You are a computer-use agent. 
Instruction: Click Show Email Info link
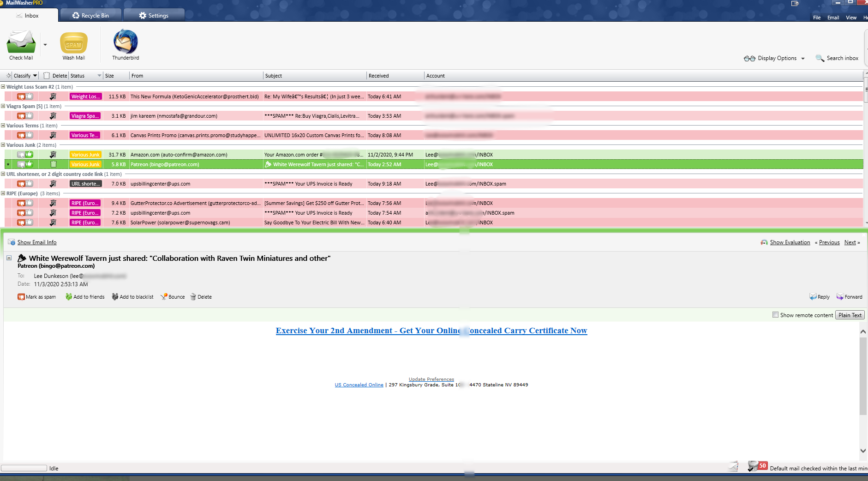click(x=37, y=242)
